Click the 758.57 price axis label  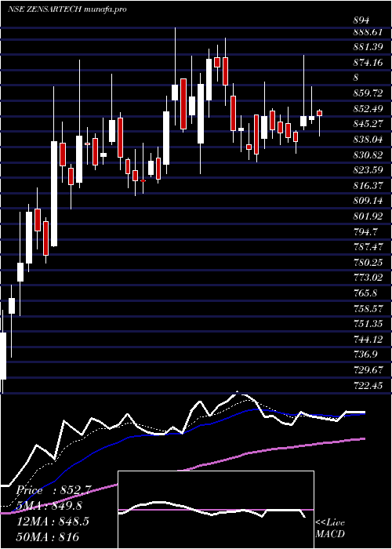(x=368, y=308)
